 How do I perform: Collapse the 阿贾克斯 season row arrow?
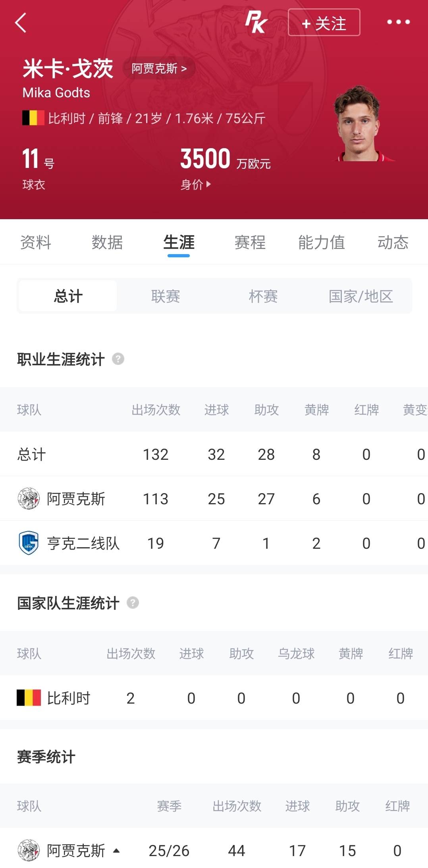[116, 851]
